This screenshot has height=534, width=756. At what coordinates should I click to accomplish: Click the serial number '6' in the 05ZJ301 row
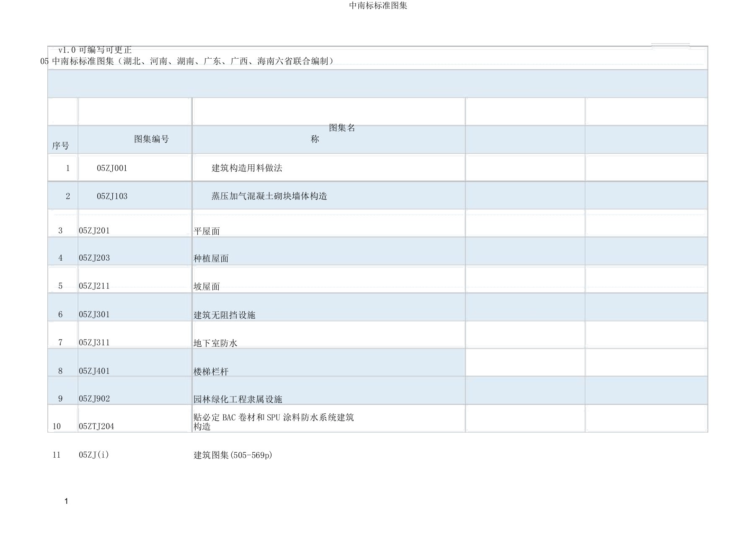click(60, 314)
